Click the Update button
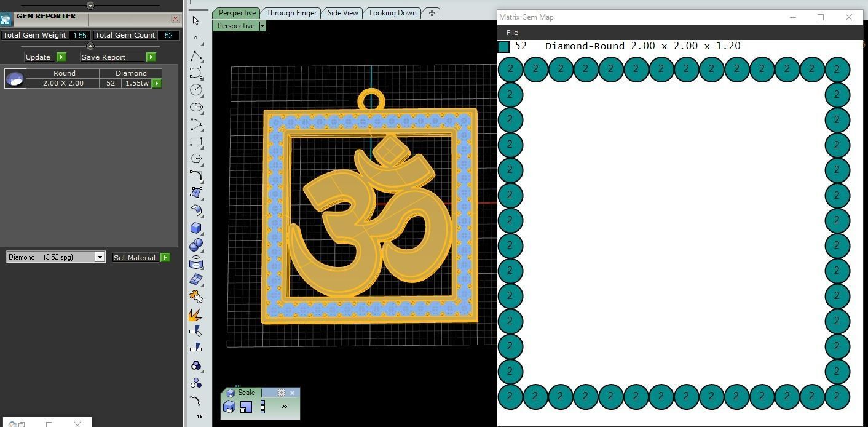Screen dimensions: 868x427 [x=39, y=57]
